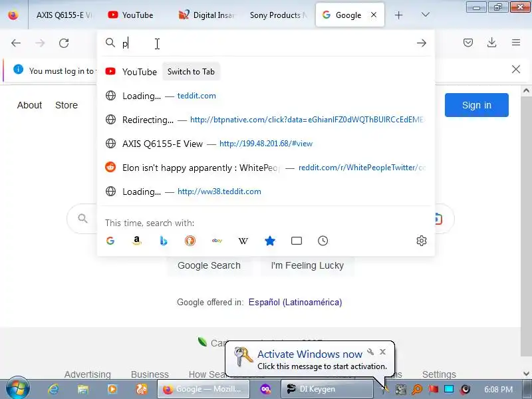The width and height of the screenshot is (532, 399).
Task: Expand the list all tabs chevron
Action: 425,15
